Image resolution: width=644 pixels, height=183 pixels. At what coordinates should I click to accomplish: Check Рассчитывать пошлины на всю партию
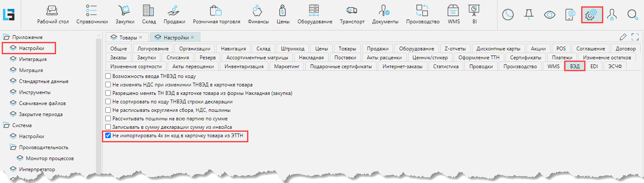pyautogui.click(x=108, y=119)
